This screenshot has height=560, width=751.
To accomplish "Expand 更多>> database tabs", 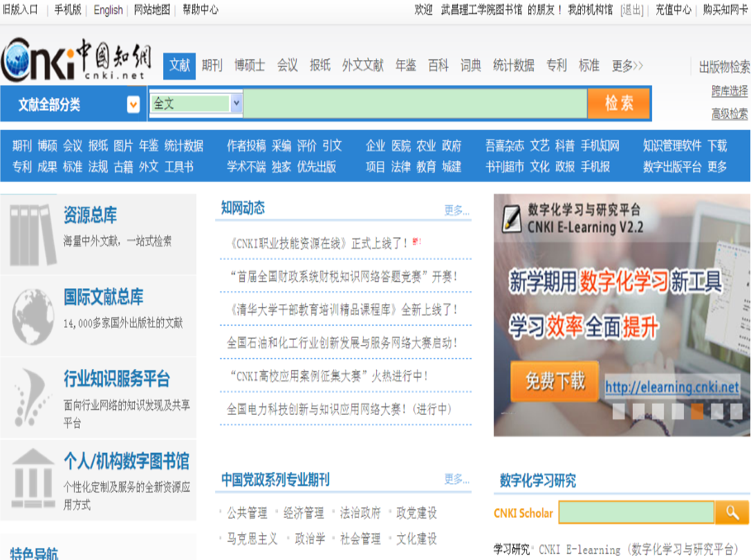I will pos(627,65).
